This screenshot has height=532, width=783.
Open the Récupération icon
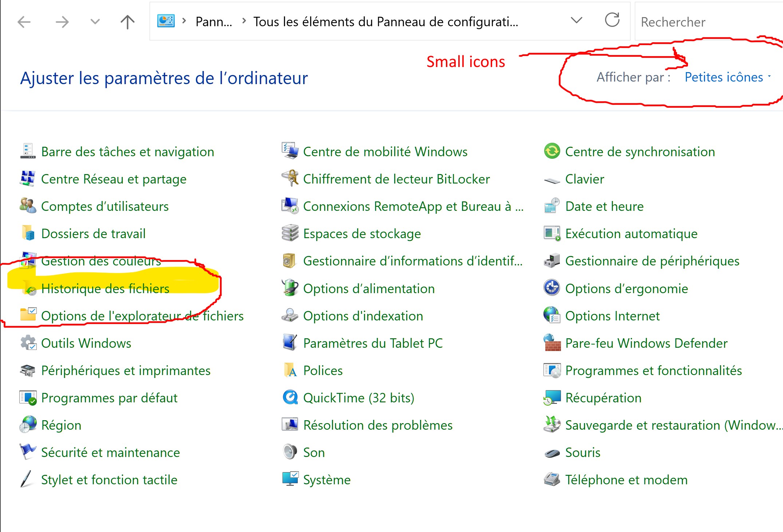tap(552, 397)
